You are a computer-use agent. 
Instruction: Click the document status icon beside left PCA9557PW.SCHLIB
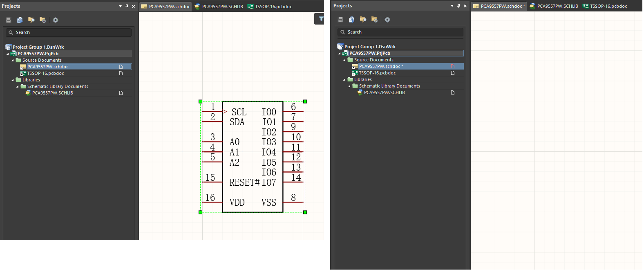(121, 93)
